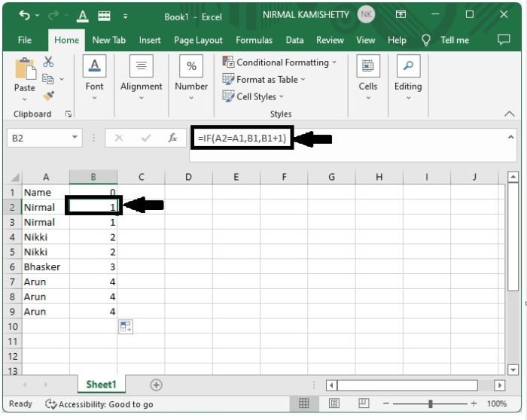
Task: Click the Redo arrow icon
Action: coord(53,15)
